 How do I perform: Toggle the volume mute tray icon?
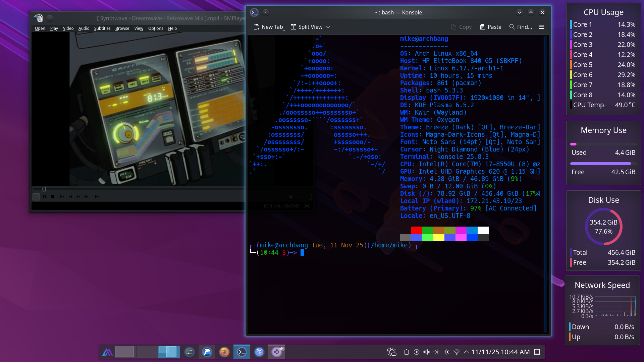pos(426,352)
